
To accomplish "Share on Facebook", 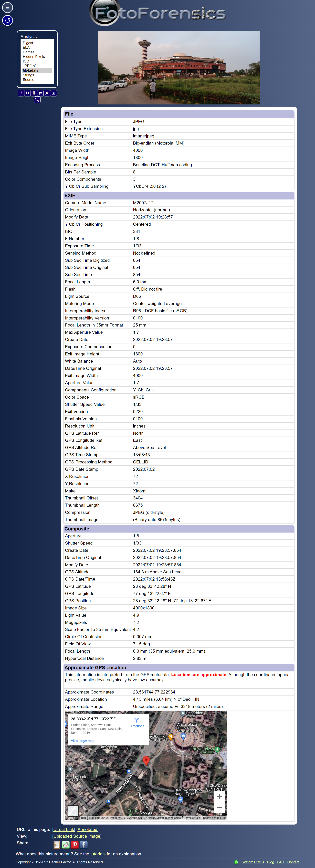I will pos(84,845).
